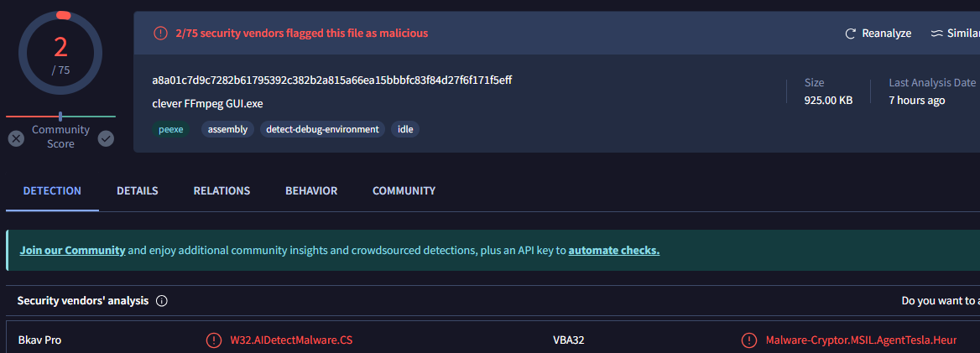980x353 pixels.
Task: Click the community score downvote X icon
Action: click(16, 138)
